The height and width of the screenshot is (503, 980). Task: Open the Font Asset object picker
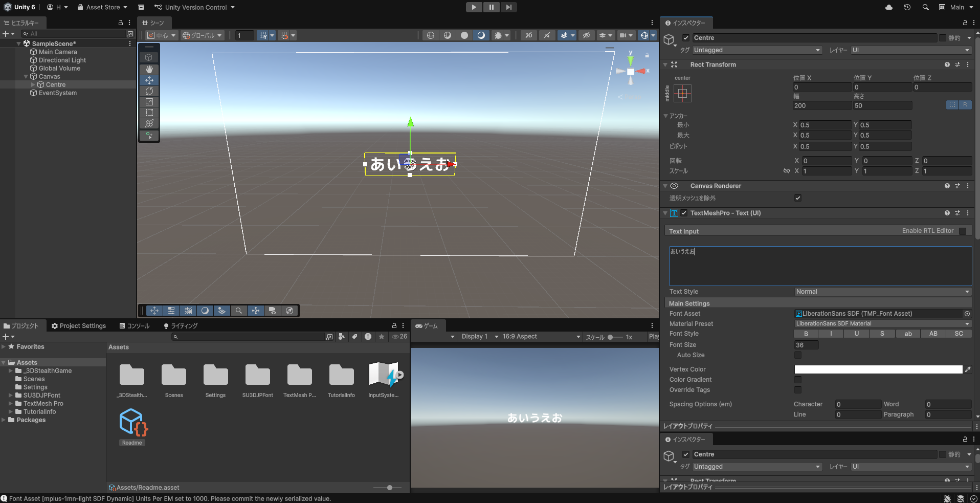[967, 314]
